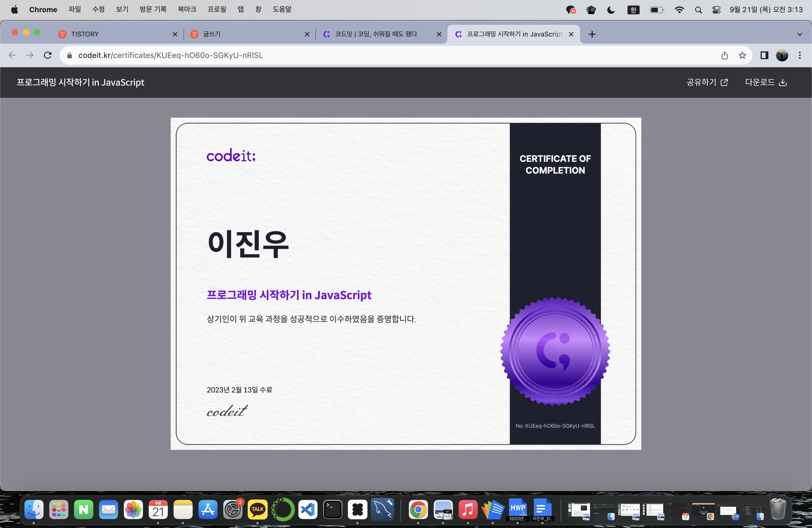Open the 프로필 menu
Screen dimensions: 812x528
217,10
